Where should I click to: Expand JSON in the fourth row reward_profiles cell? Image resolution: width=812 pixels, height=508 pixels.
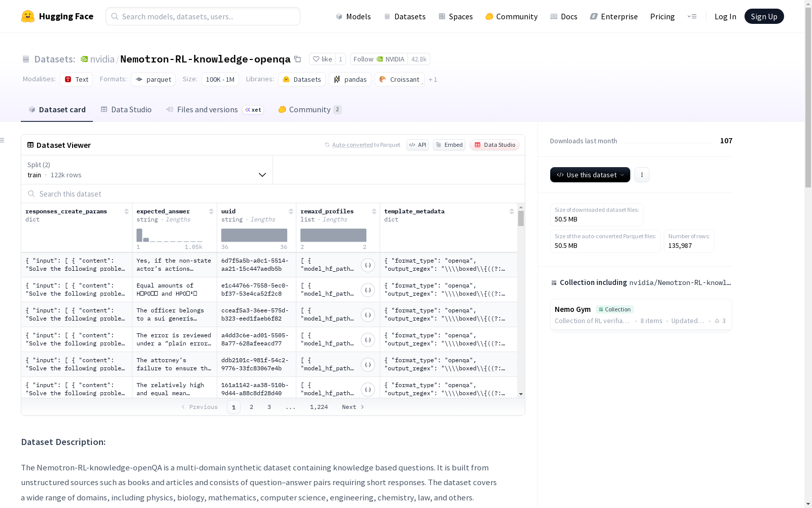pyautogui.click(x=368, y=340)
